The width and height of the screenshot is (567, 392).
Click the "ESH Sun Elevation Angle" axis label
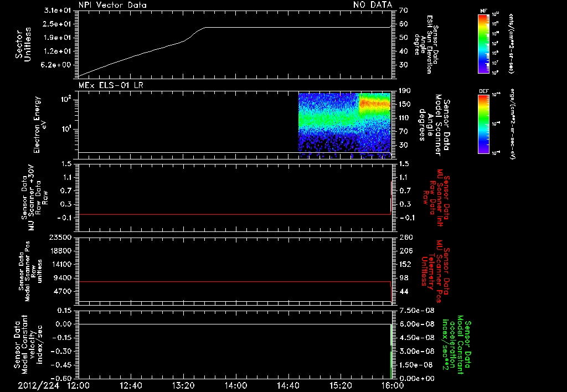(427, 44)
